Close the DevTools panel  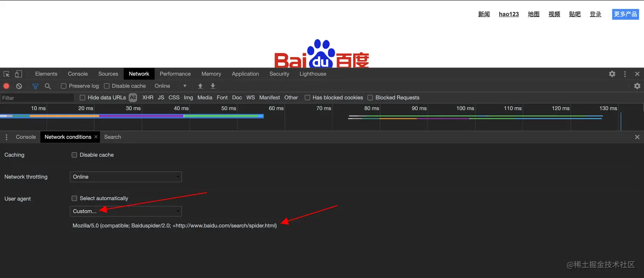coord(637,74)
